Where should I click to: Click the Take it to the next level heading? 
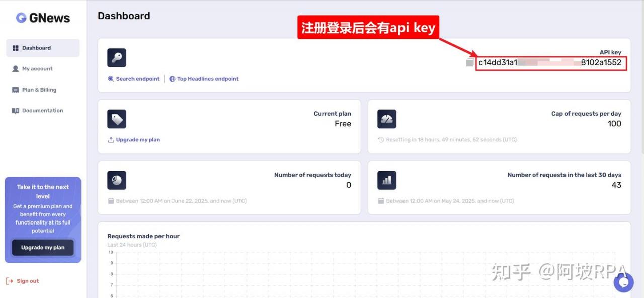click(43, 191)
